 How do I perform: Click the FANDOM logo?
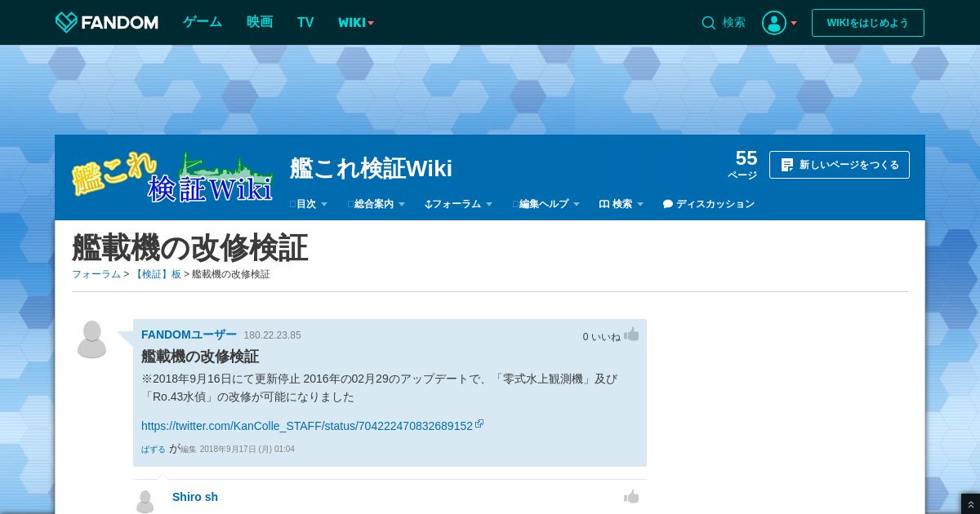pos(106,23)
